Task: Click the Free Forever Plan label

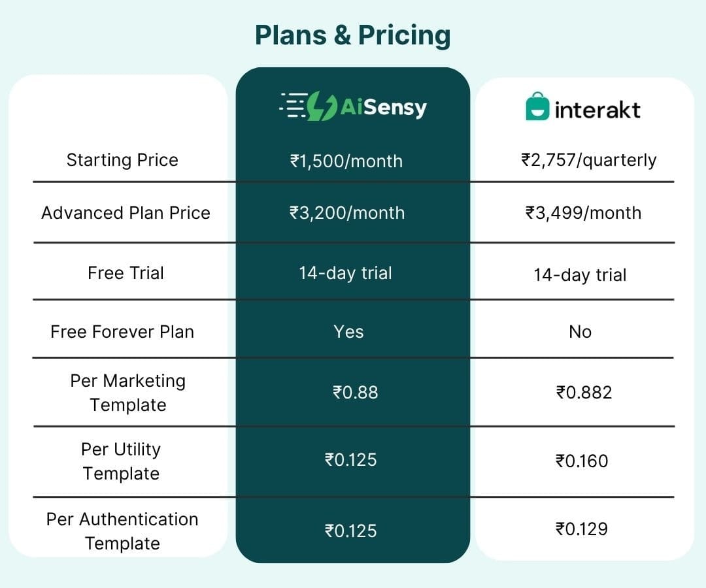Action: click(122, 331)
